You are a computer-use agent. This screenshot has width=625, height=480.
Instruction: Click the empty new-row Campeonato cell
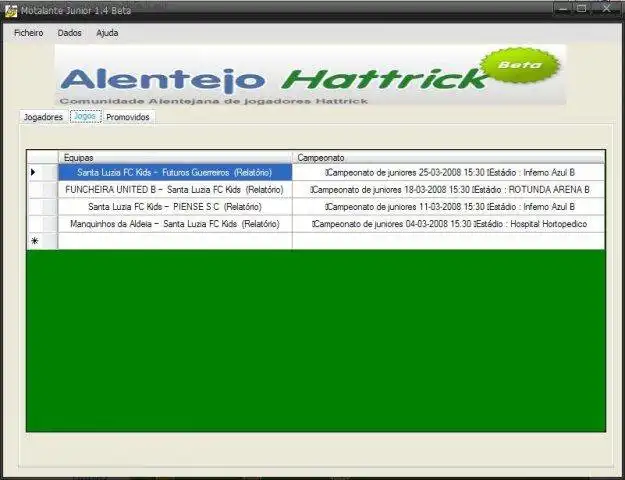coord(448,241)
